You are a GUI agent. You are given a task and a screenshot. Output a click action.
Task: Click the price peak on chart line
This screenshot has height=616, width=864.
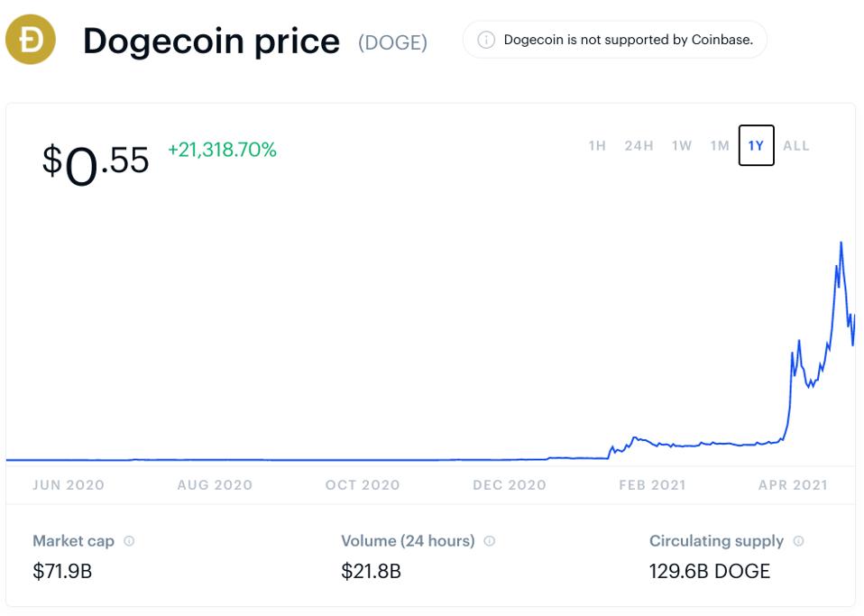point(841,243)
